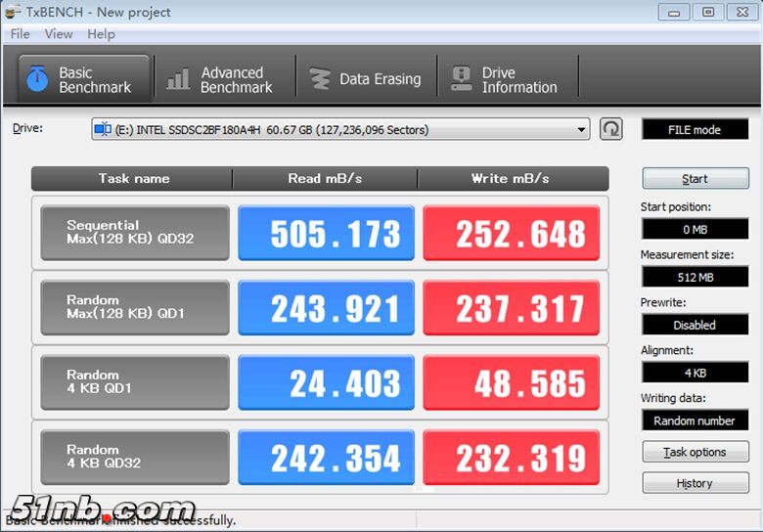Start the benchmark
The image size is (763, 532).
pos(696,179)
